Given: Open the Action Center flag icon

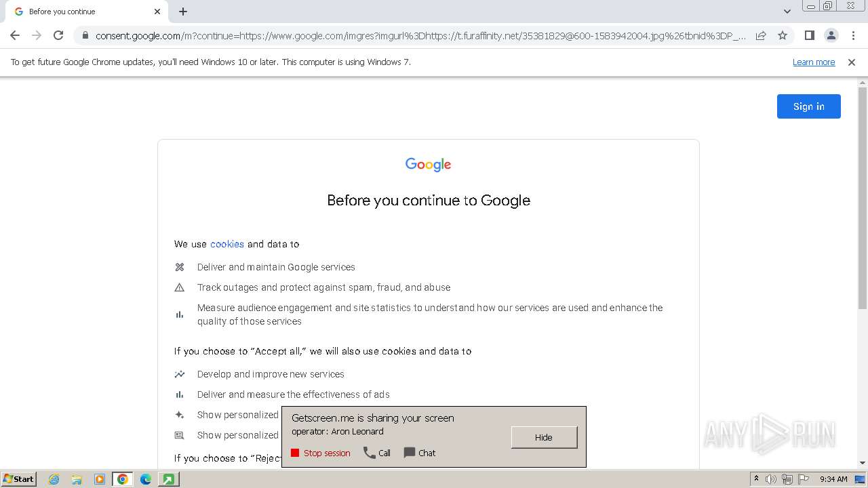Looking at the screenshot, I should point(804,479).
